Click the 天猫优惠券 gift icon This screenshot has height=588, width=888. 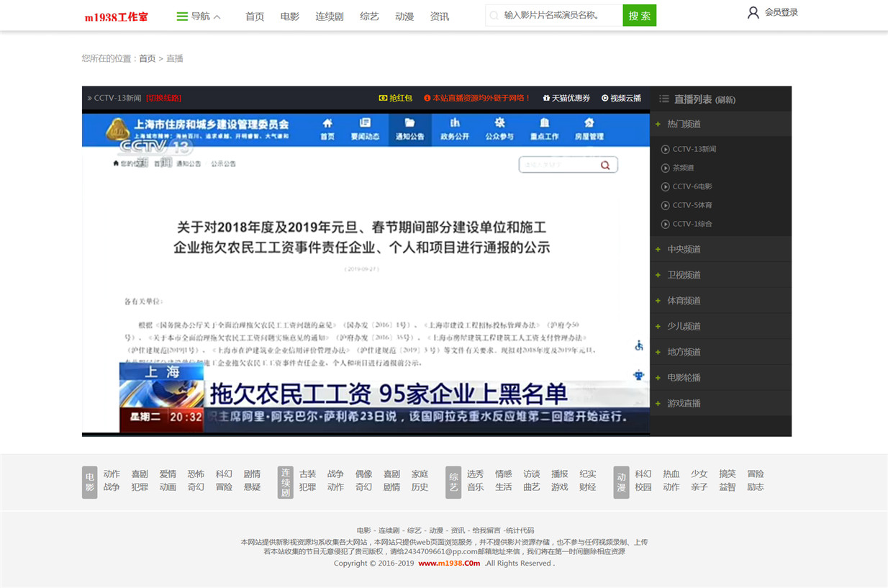pyautogui.click(x=546, y=98)
